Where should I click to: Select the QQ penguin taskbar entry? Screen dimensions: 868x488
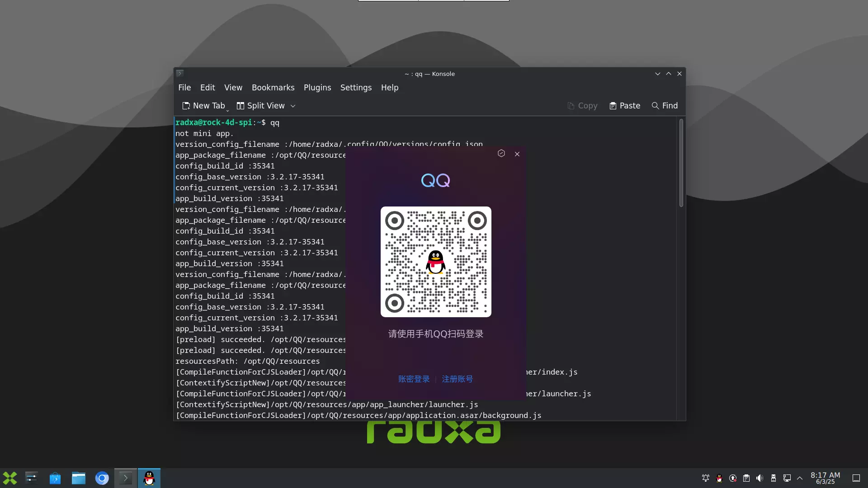click(149, 478)
